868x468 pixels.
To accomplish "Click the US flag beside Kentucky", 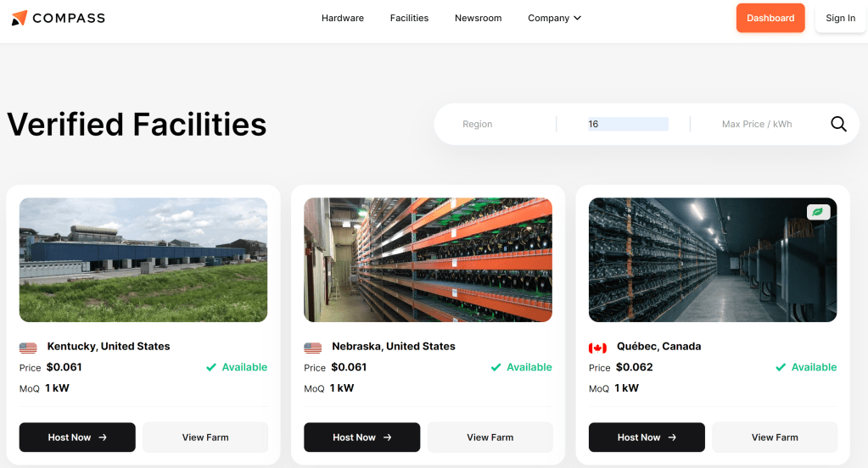I will [x=28, y=347].
